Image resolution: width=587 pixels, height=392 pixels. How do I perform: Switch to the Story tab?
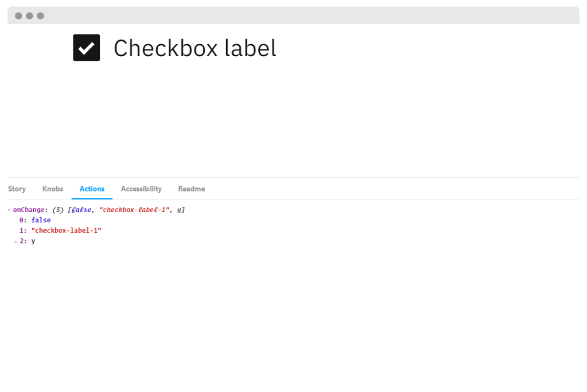tap(17, 189)
